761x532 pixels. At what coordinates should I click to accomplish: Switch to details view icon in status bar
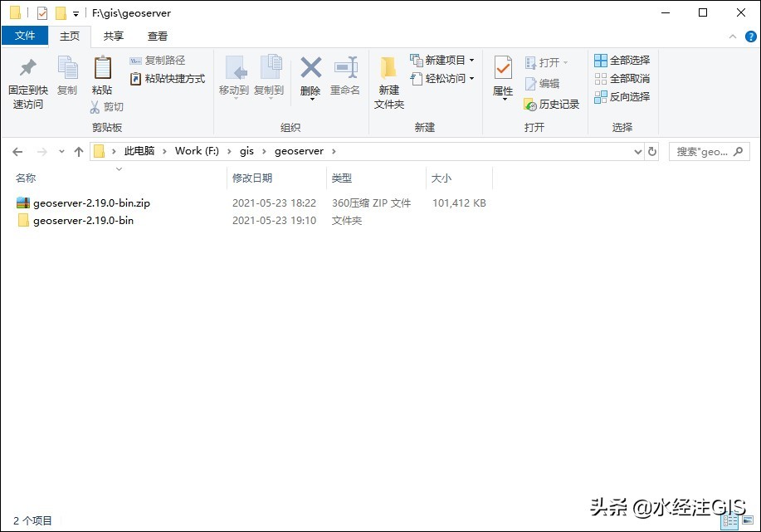pyautogui.click(x=730, y=521)
